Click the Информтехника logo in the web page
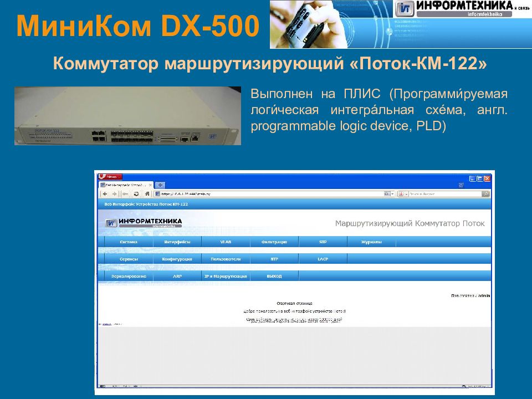Image resolution: width=532 pixels, height=399 pixels. click(x=144, y=223)
